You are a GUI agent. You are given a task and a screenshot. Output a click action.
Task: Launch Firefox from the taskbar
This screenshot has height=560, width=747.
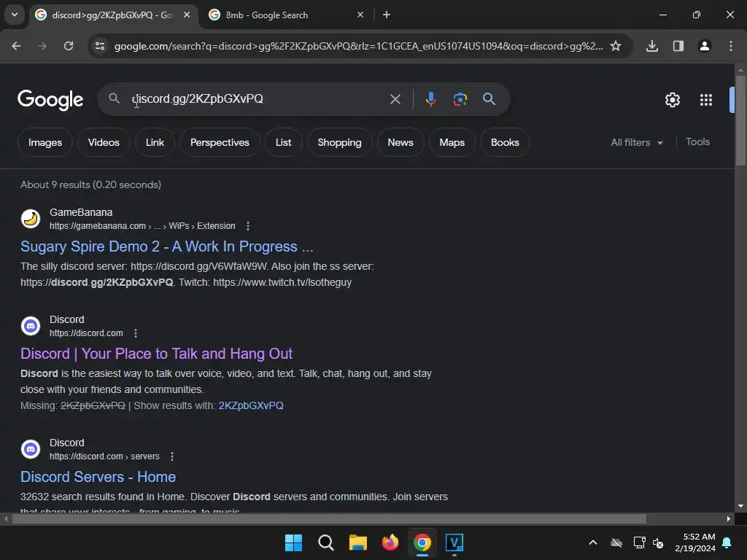click(390, 542)
